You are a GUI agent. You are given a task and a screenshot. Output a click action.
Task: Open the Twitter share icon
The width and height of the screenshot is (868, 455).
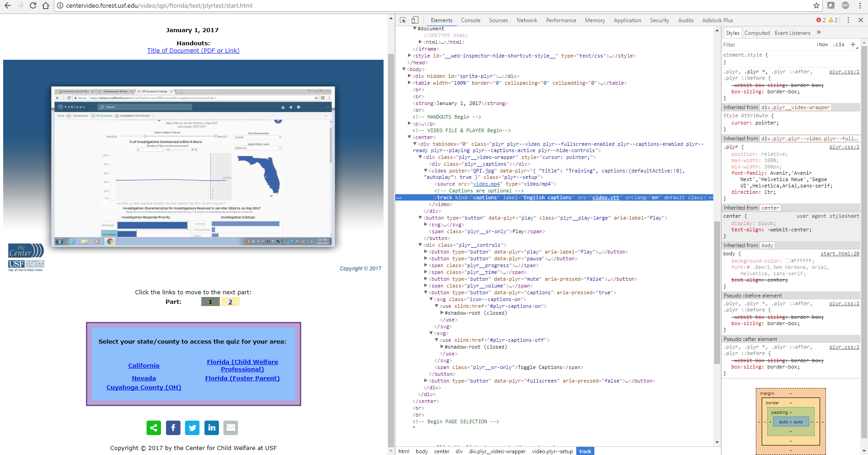(192, 427)
